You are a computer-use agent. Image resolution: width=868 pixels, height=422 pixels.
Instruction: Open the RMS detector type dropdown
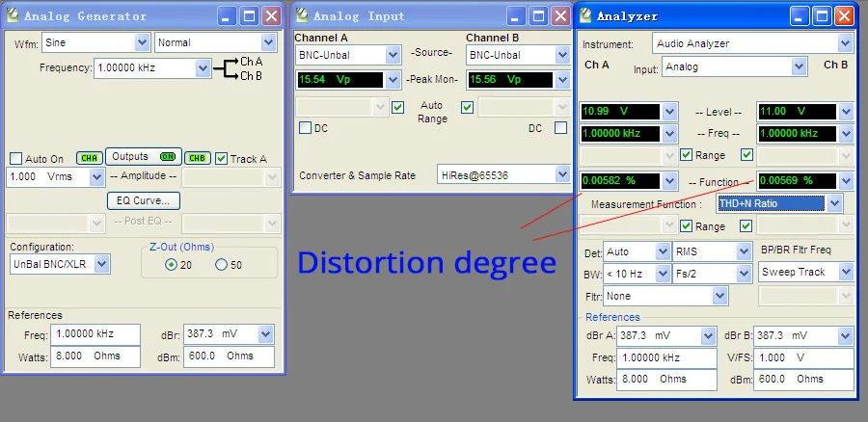click(x=744, y=251)
